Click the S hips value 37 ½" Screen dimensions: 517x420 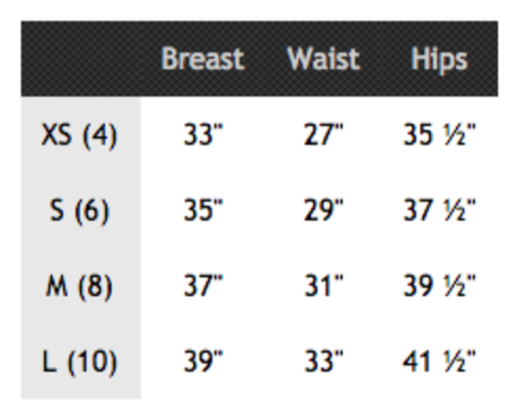pos(439,210)
